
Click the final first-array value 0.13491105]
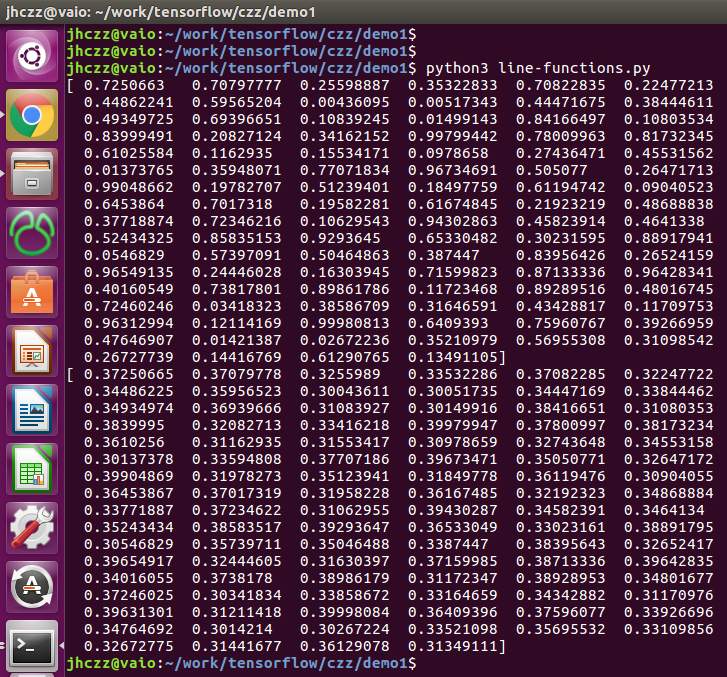(x=457, y=358)
